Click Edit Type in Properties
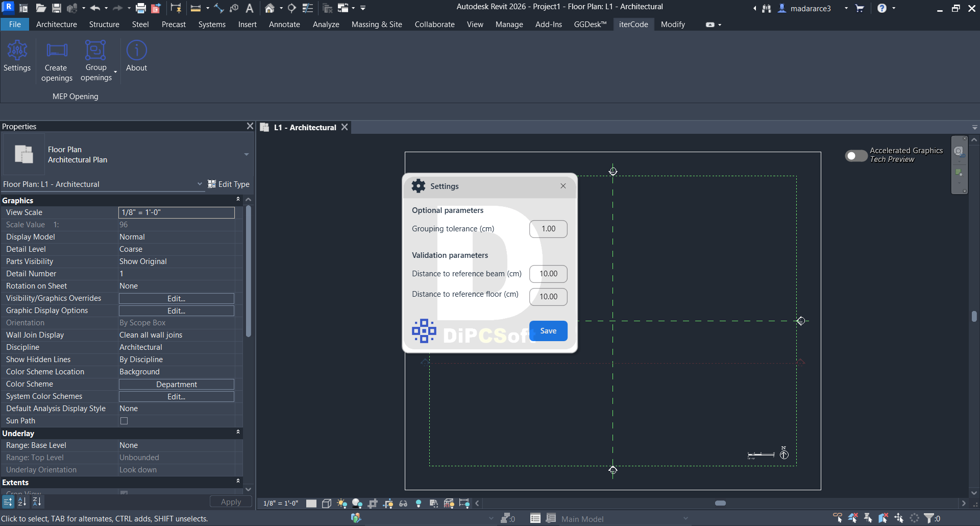The width and height of the screenshot is (980, 526). coord(229,184)
